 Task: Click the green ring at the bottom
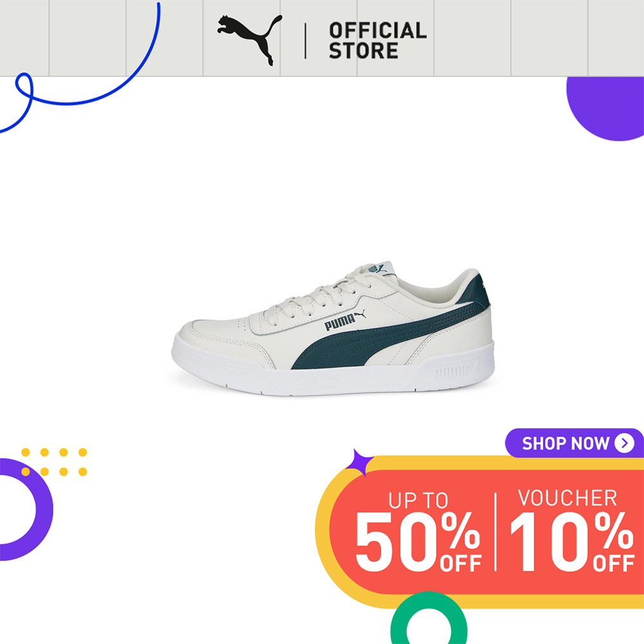429,618
